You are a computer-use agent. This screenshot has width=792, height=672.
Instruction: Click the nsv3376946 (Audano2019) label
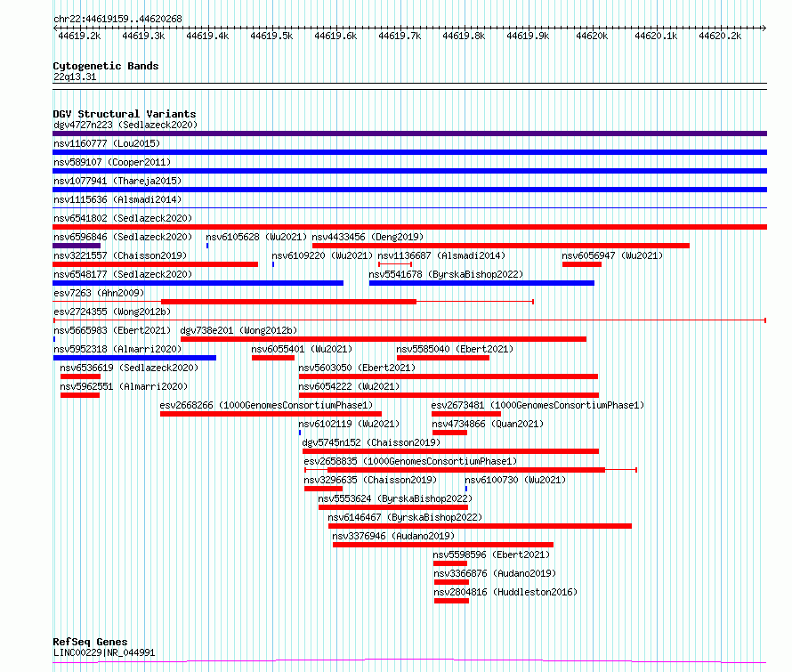pos(393,536)
